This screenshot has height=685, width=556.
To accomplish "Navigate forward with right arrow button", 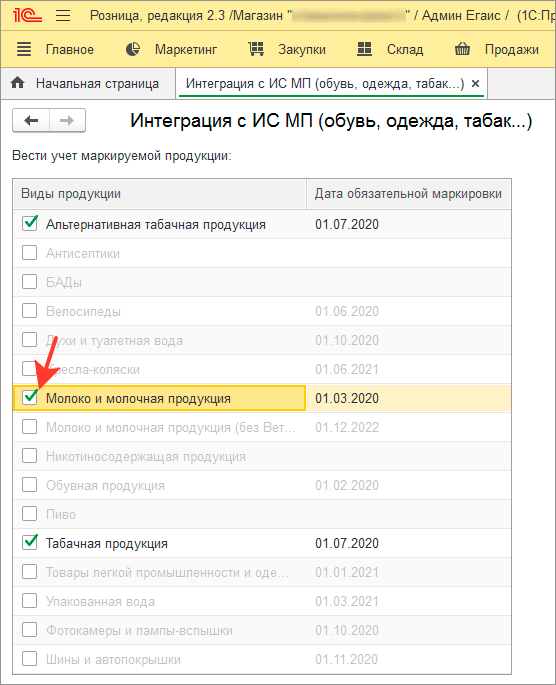I will (x=67, y=120).
